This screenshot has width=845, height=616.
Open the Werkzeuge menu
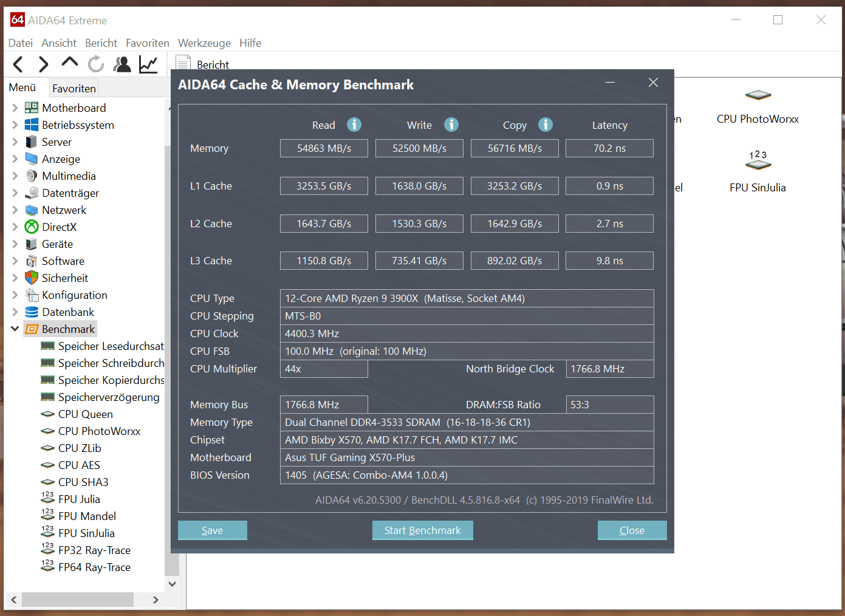(204, 43)
